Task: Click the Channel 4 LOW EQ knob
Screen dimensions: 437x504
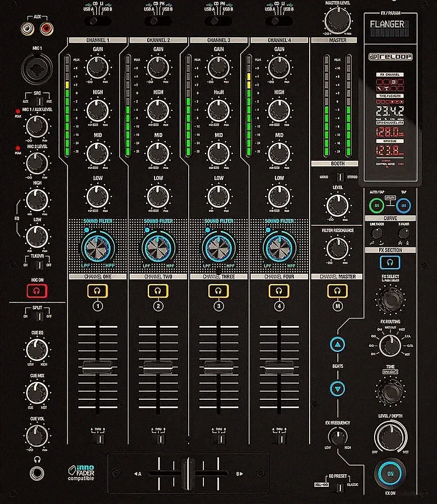Action: (x=279, y=196)
